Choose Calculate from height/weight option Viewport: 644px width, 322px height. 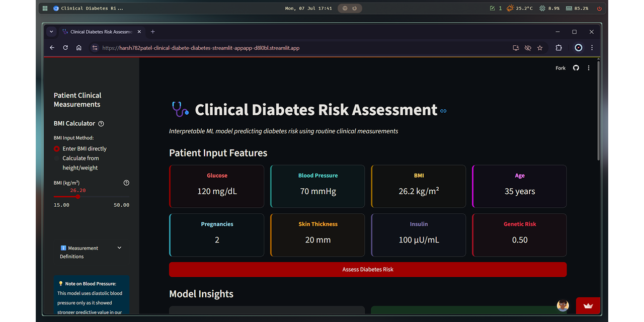[56, 157]
